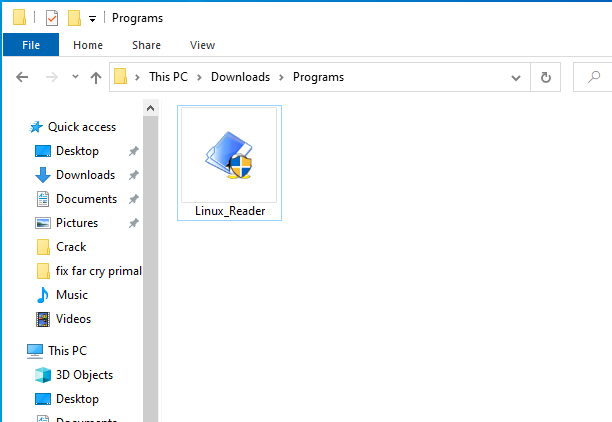Click the fix far cry primal folder icon
The image size is (612, 422).
pyautogui.click(x=43, y=271)
